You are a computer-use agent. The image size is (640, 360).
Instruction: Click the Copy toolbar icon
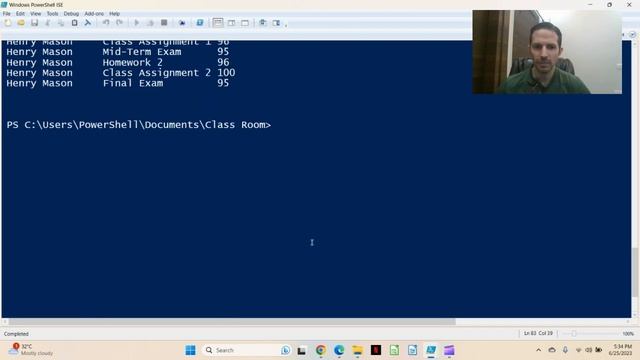click(61, 23)
